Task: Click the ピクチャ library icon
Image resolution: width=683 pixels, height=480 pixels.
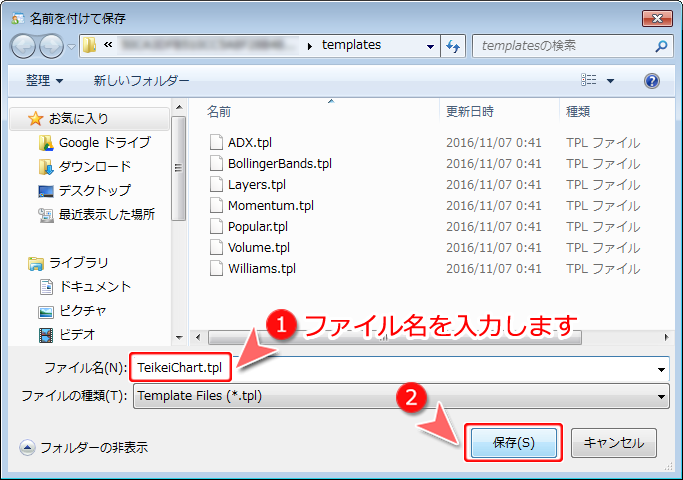Action: pos(46,312)
